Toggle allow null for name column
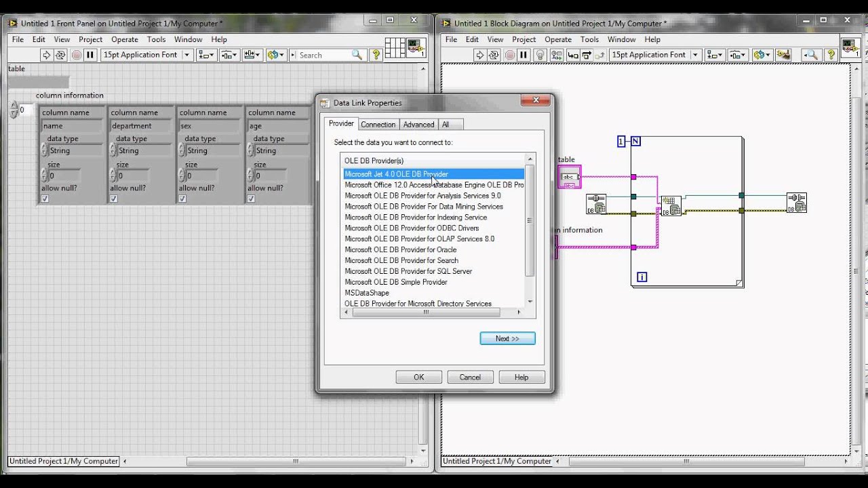The height and width of the screenshot is (488, 868). 45,199
